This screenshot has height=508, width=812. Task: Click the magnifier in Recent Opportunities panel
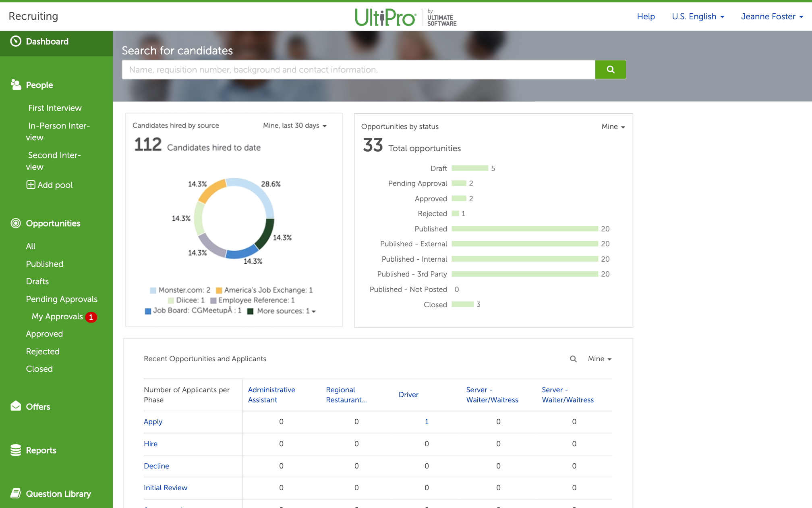pyautogui.click(x=573, y=359)
